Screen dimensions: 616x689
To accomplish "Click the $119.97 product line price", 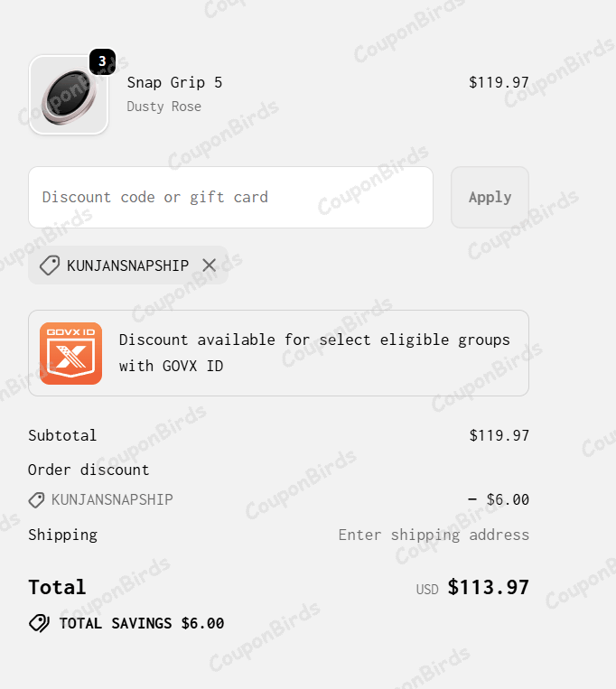I will click(499, 82).
